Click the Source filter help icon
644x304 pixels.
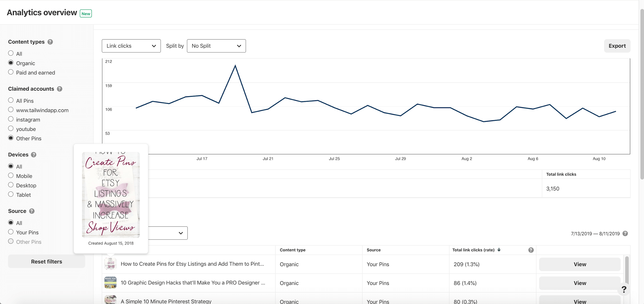tap(32, 211)
